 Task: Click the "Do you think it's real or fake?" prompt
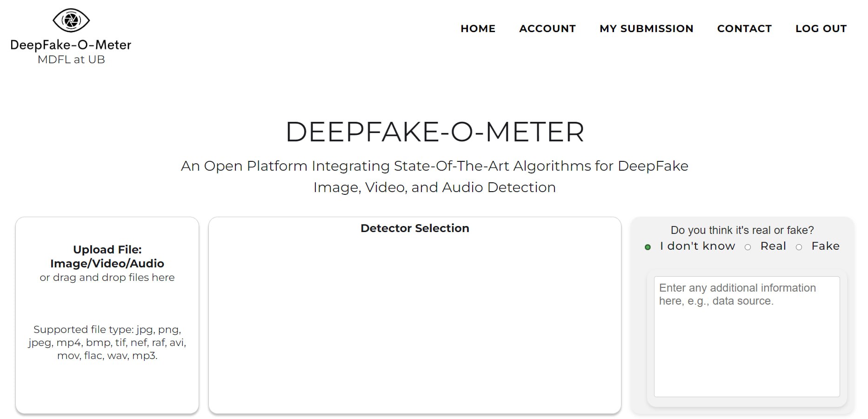tap(742, 230)
